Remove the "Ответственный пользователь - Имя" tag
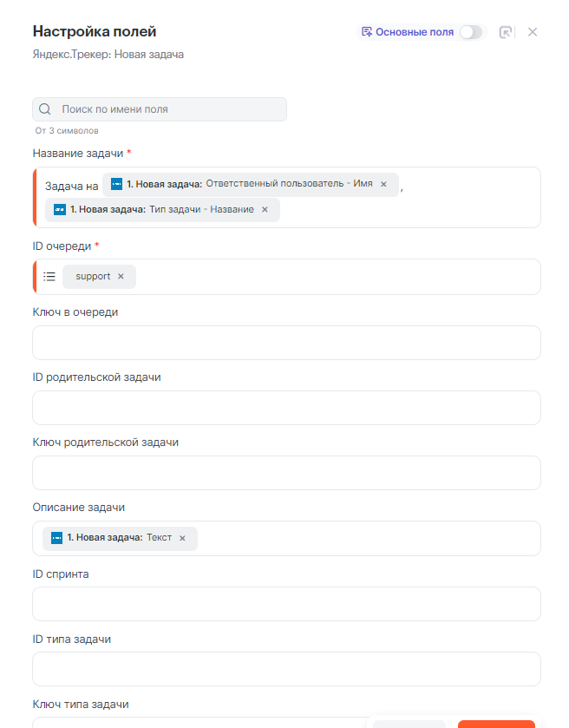The width and height of the screenshot is (569, 728). pos(383,184)
